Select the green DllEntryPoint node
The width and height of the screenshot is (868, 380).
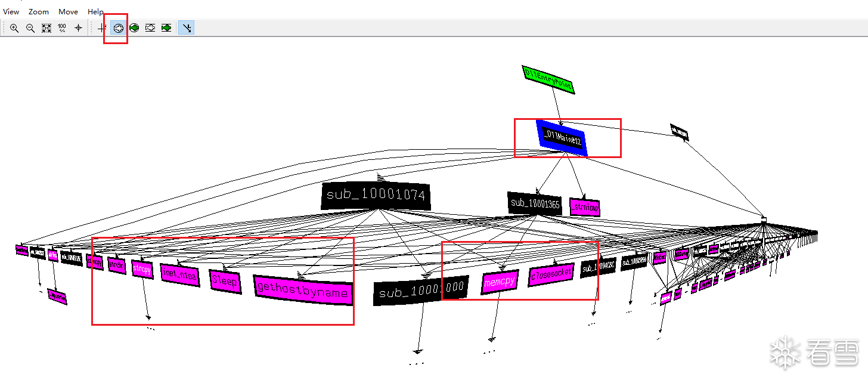click(548, 80)
